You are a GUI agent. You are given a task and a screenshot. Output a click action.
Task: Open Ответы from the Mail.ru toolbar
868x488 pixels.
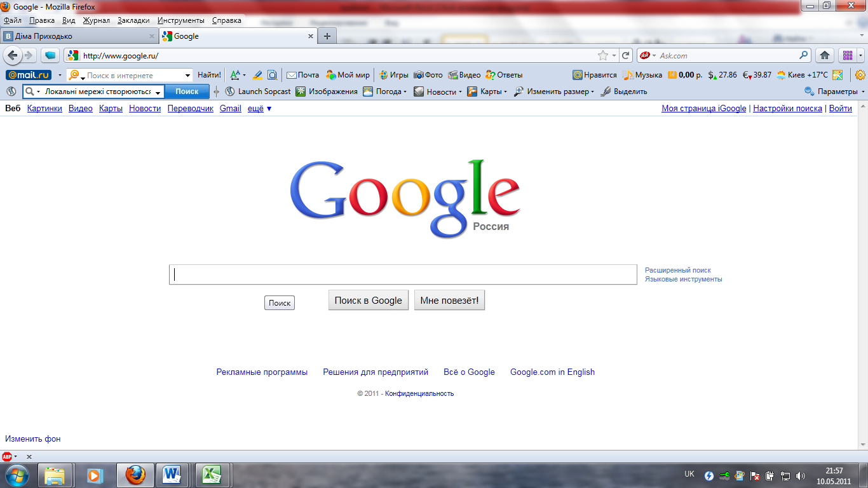[504, 75]
